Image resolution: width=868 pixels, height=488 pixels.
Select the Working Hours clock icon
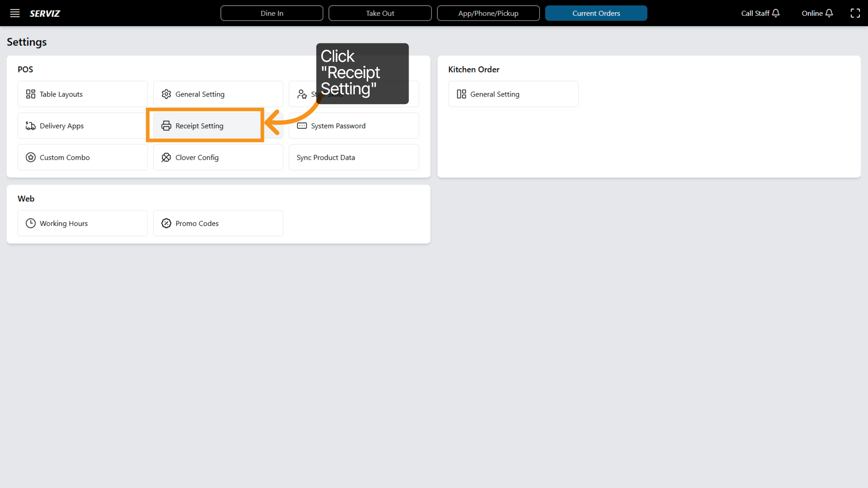pyautogui.click(x=31, y=223)
